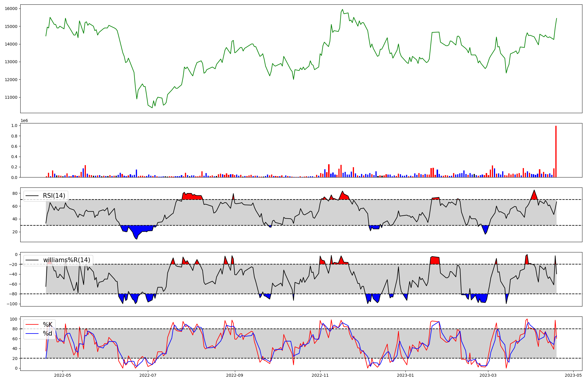Click the 2022-09 date tick label
This screenshot has width=588, height=382.
click(x=235, y=375)
